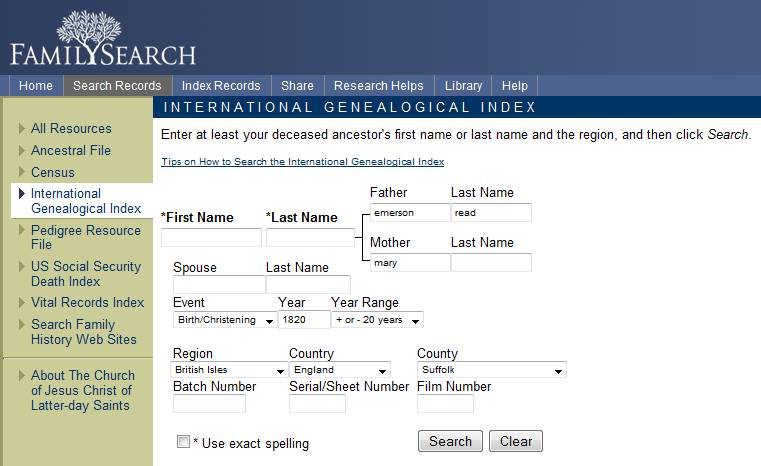Focus the Spouse Last Name field

pyautogui.click(x=308, y=284)
